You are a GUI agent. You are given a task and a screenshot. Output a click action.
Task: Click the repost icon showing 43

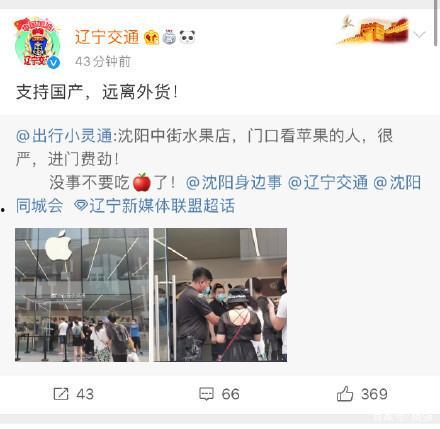(61, 394)
